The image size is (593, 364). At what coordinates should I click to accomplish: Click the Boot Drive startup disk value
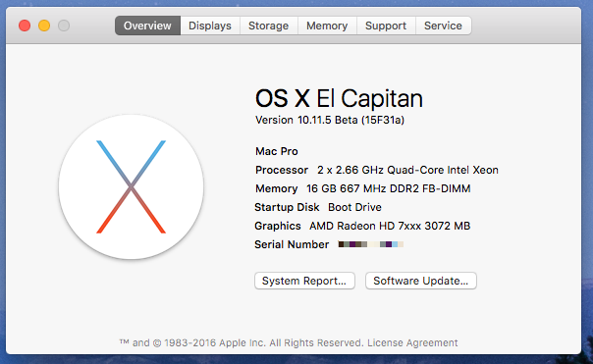[354, 207]
